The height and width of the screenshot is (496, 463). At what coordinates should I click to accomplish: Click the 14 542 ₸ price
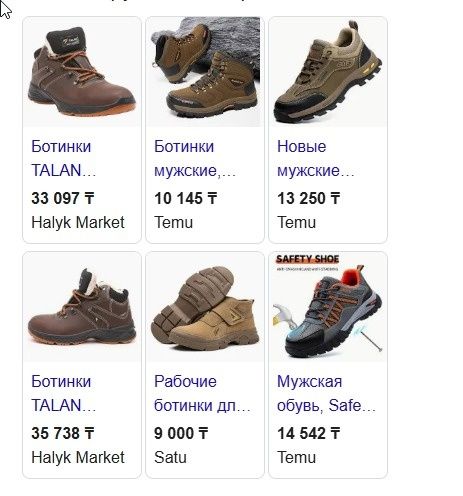tap(309, 434)
